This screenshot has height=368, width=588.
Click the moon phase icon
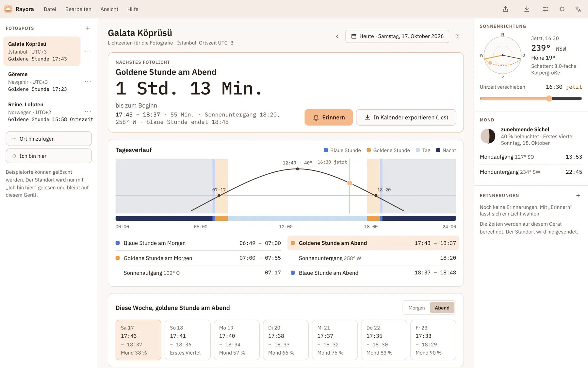[488, 136]
